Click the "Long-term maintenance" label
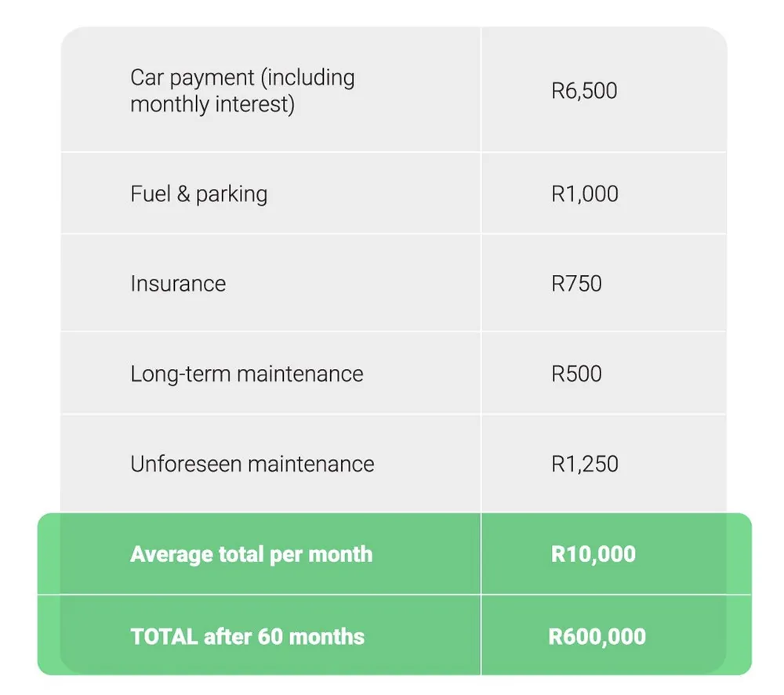This screenshot has height=695, width=784. click(x=246, y=374)
